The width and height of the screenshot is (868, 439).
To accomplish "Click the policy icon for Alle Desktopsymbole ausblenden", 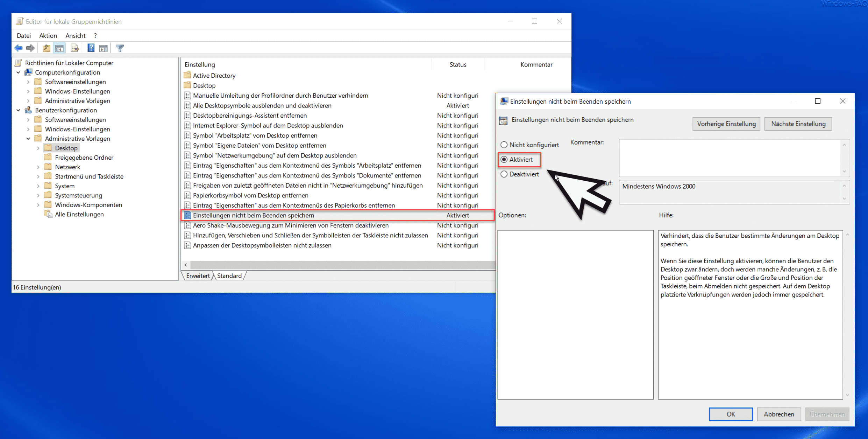I will (x=187, y=105).
